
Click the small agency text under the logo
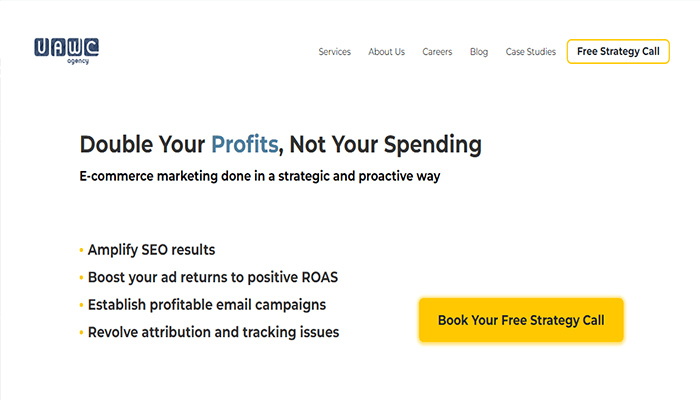(x=79, y=61)
